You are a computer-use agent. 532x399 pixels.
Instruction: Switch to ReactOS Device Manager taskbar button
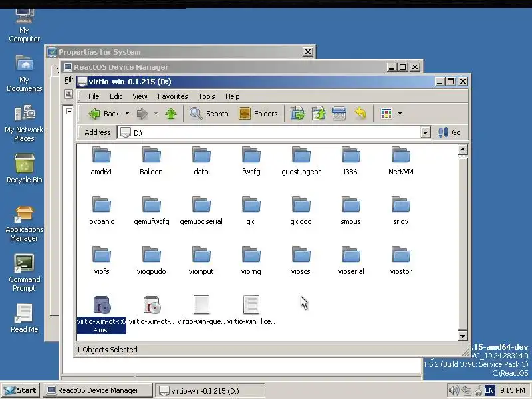(98, 390)
